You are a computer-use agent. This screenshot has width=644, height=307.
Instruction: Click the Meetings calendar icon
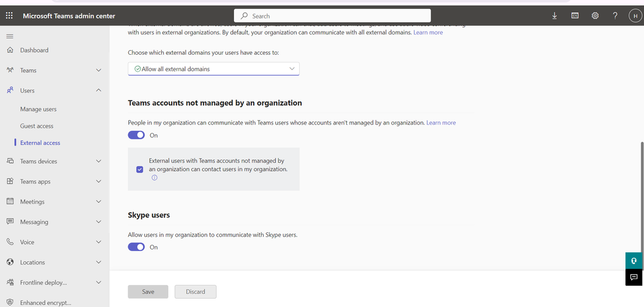point(10,201)
